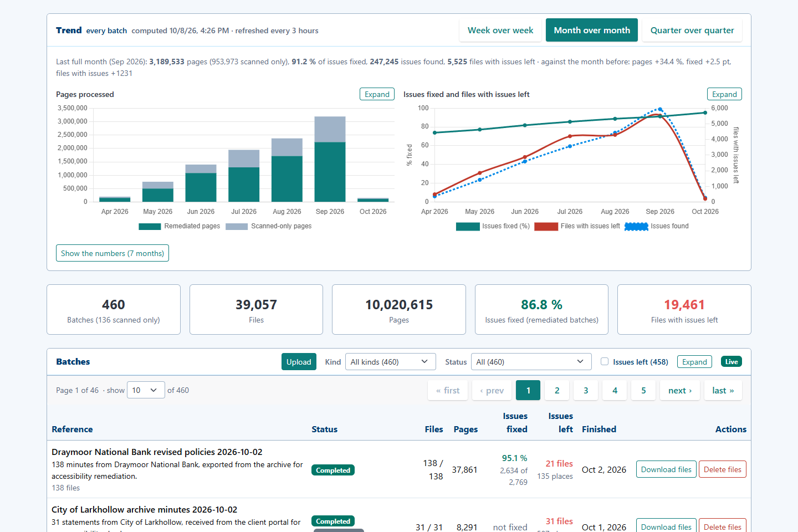
Task: Sort by Status column header
Action: tap(324, 429)
